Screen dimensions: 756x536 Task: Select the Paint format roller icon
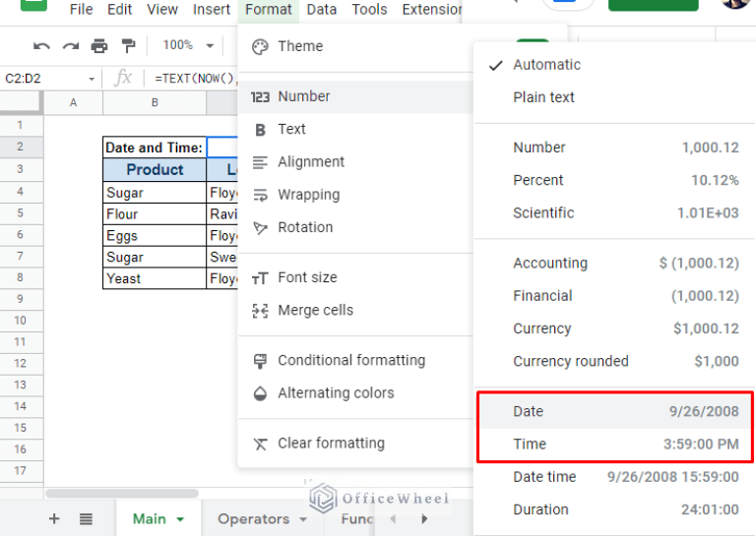coord(128,46)
